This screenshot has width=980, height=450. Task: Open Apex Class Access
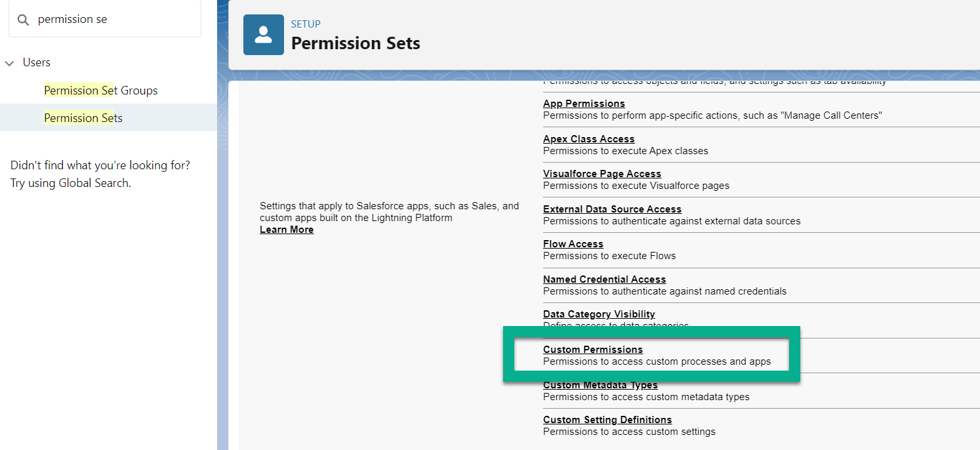(x=588, y=138)
